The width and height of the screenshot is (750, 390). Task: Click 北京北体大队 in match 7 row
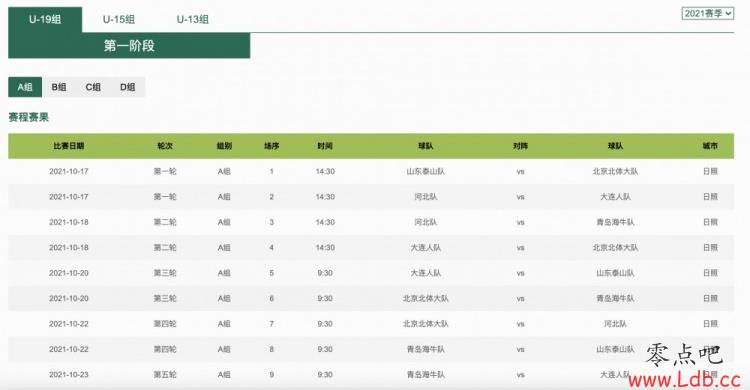tap(426, 323)
